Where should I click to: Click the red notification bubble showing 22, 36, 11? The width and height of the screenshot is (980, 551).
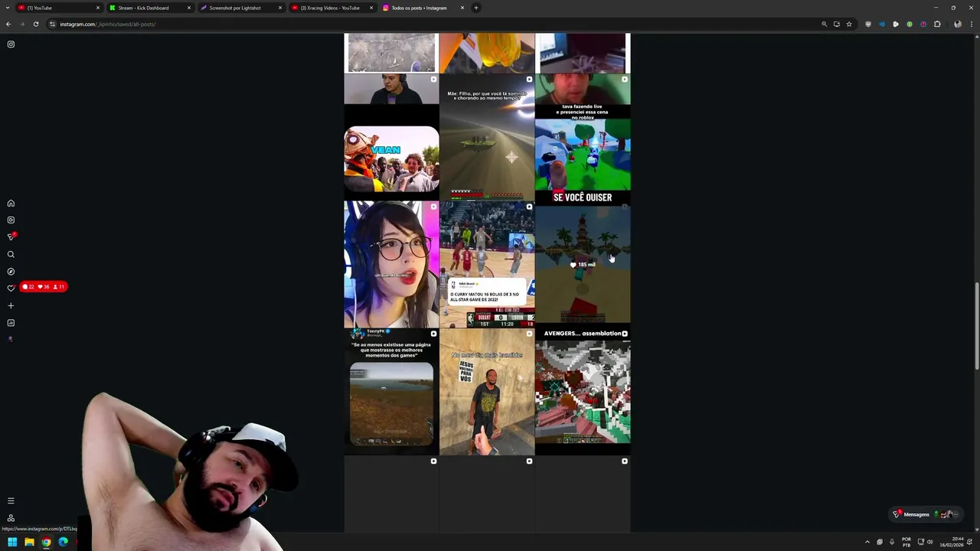click(x=44, y=287)
